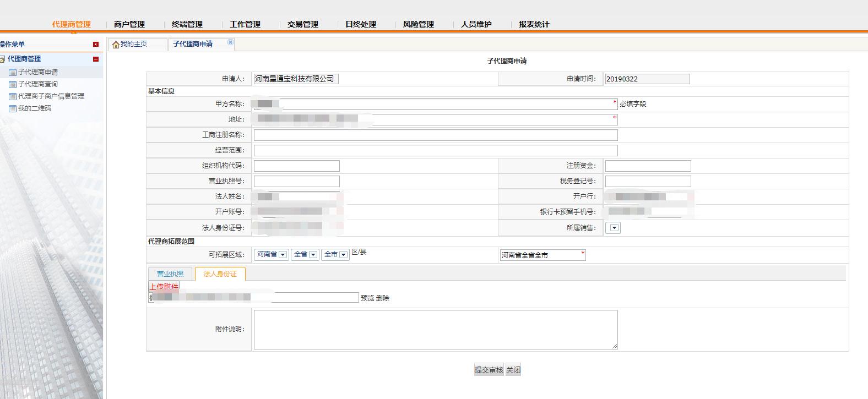The height and width of the screenshot is (399, 868).
Task: Open the 所属销售 dropdown
Action: pos(614,228)
